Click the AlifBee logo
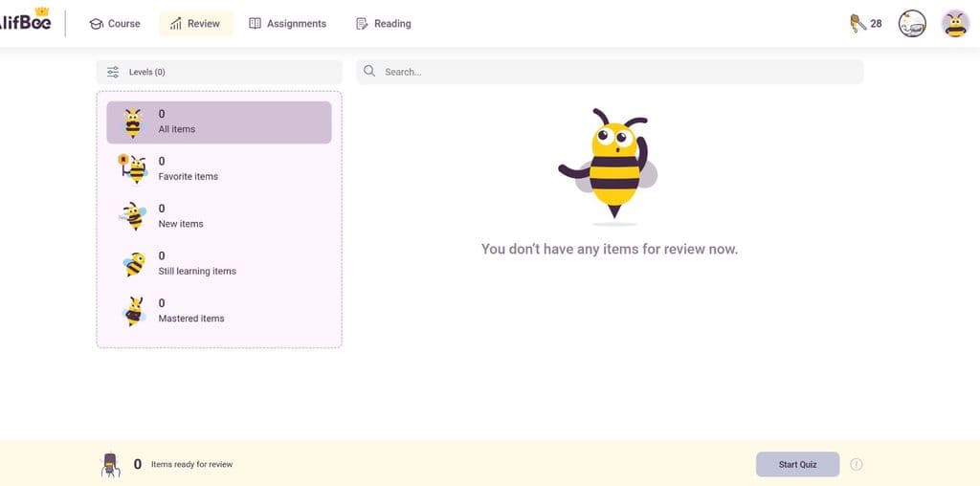This screenshot has width=980, height=486. [x=26, y=21]
